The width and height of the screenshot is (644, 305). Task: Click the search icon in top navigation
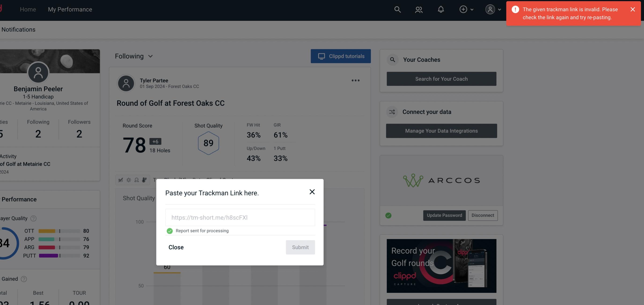(397, 9)
